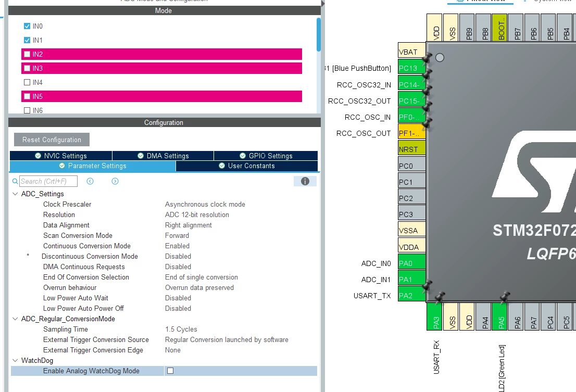Select Low Power Auto Power Off row

[164, 308]
